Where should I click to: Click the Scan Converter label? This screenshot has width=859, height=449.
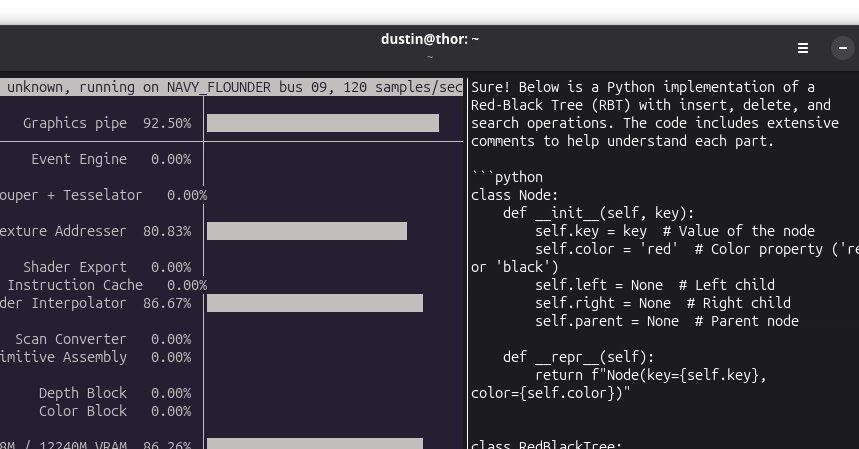point(71,339)
